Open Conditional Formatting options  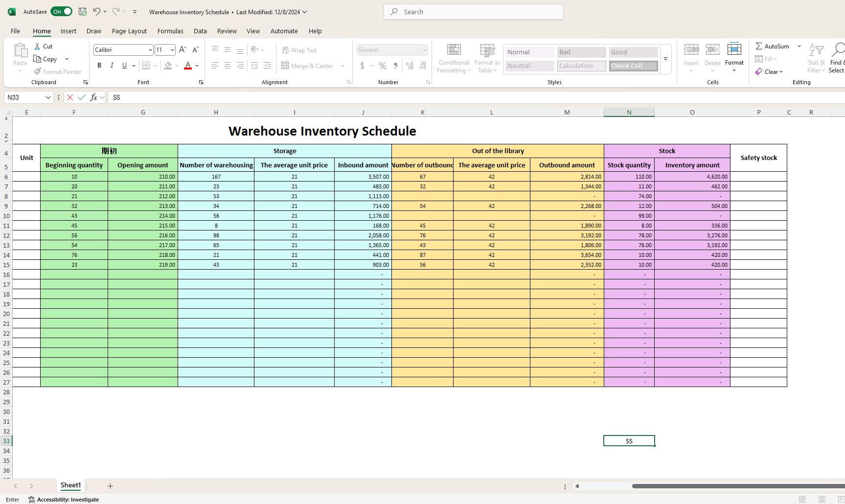(x=453, y=58)
